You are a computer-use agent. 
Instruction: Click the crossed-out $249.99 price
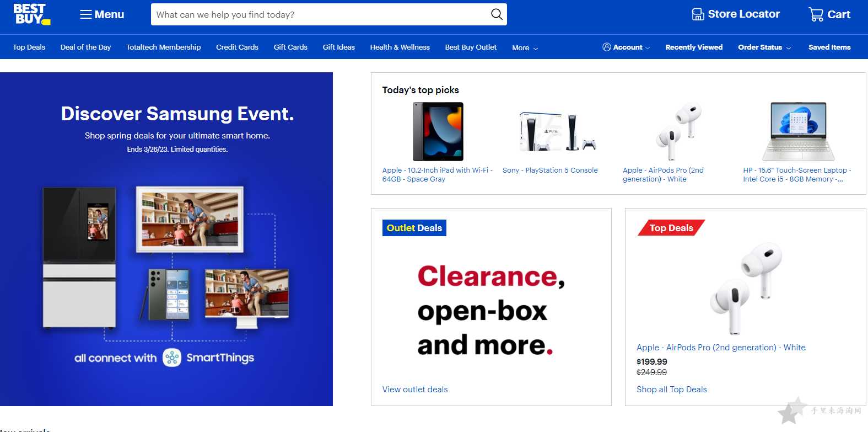pos(651,372)
